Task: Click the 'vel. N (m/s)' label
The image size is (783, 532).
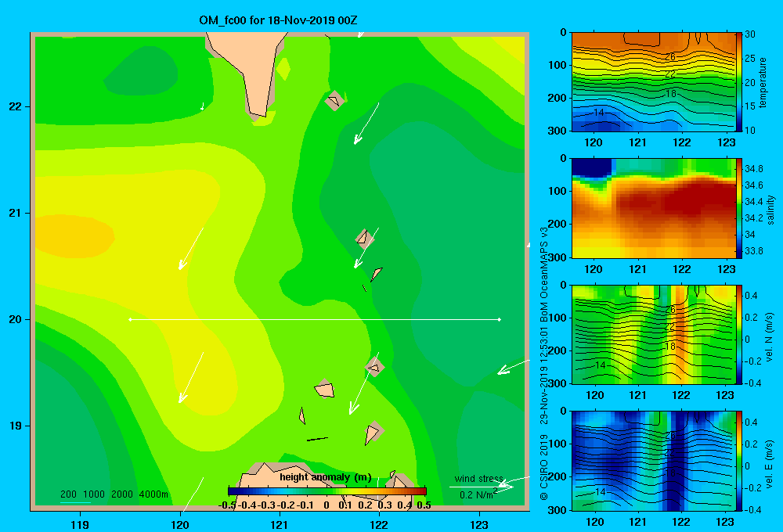Action: [769, 337]
